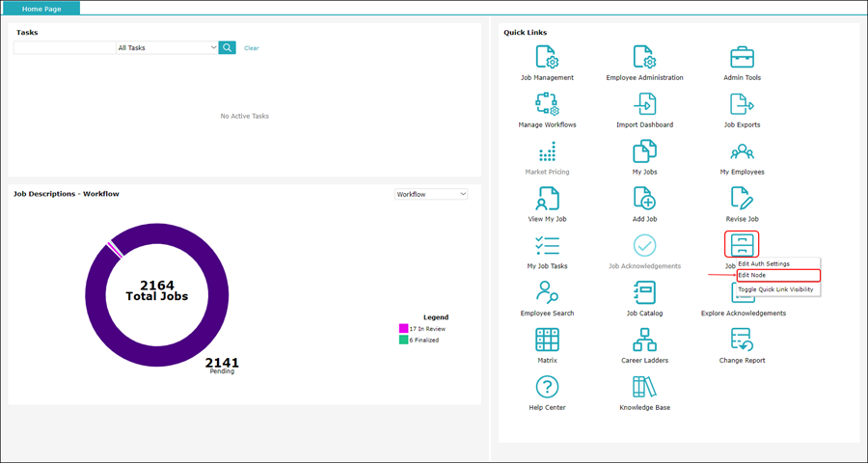868x464 pixels.
Task: Expand the All Tasks dropdown
Action: (x=167, y=47)
